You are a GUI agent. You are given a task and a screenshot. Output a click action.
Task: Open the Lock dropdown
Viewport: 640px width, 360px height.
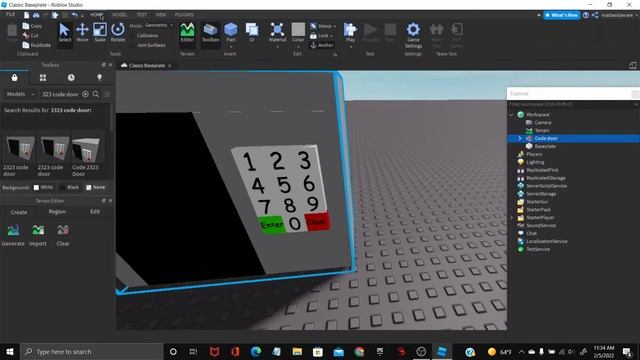[x=321, y=36]
